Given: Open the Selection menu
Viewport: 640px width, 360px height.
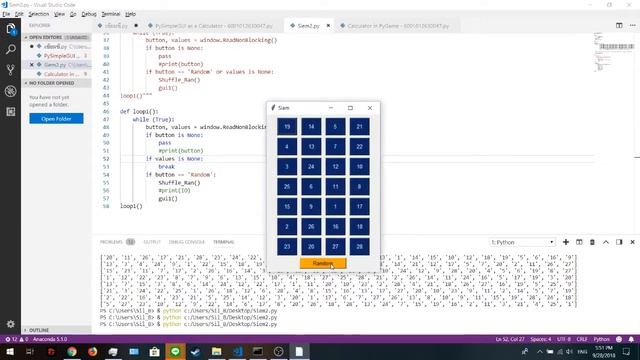Looking at the screenshot, I should coord(38,14).
